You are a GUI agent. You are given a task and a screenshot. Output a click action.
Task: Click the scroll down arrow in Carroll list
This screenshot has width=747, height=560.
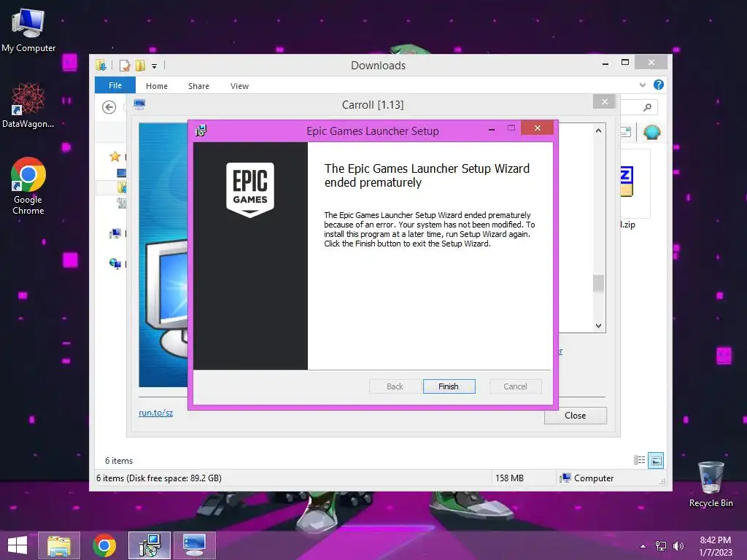(598, 326)
